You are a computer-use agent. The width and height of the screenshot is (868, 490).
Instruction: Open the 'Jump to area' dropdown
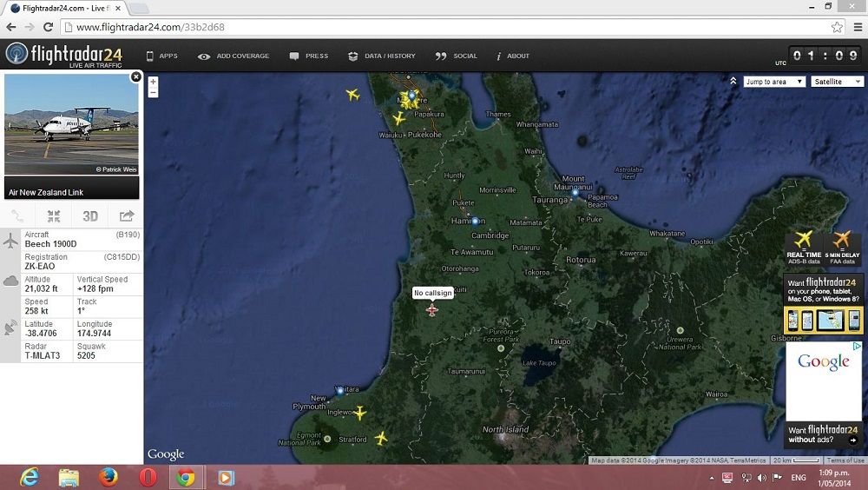pyautogui.click(x=774, y=82)
